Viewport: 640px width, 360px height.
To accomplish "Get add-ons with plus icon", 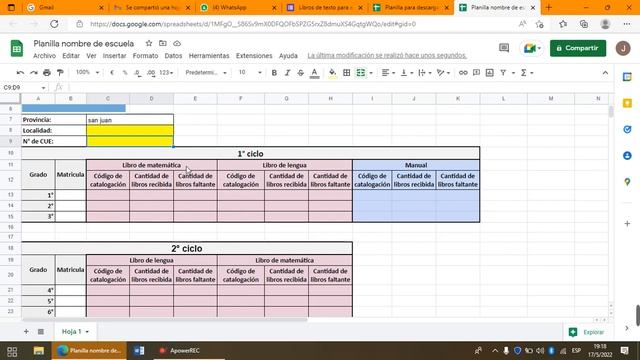I will [627, 224].
